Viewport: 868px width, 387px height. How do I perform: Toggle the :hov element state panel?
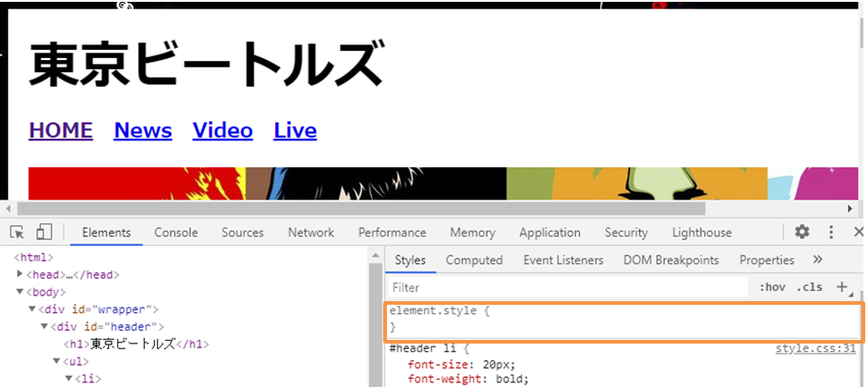(x=772, y=287)
